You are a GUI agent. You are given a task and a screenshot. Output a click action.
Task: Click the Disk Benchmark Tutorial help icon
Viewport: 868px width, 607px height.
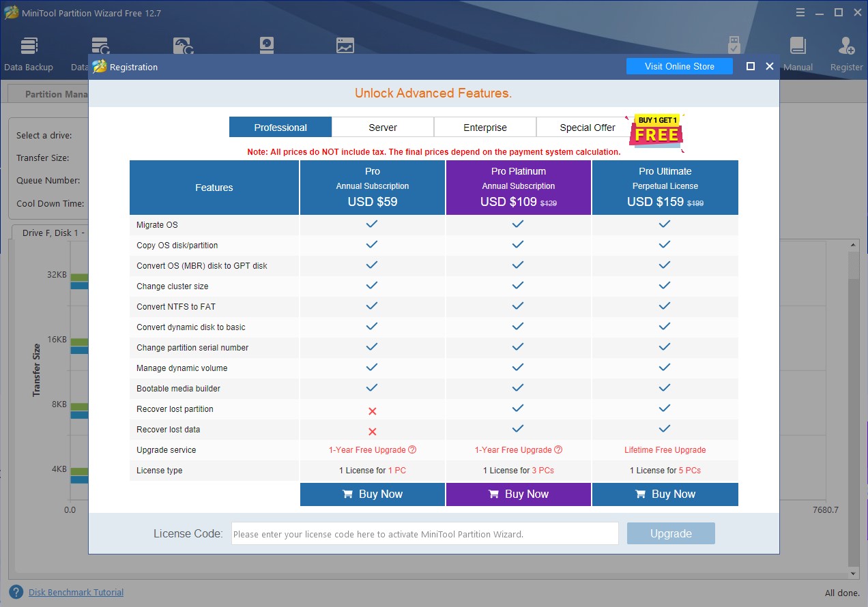point(16,592)
